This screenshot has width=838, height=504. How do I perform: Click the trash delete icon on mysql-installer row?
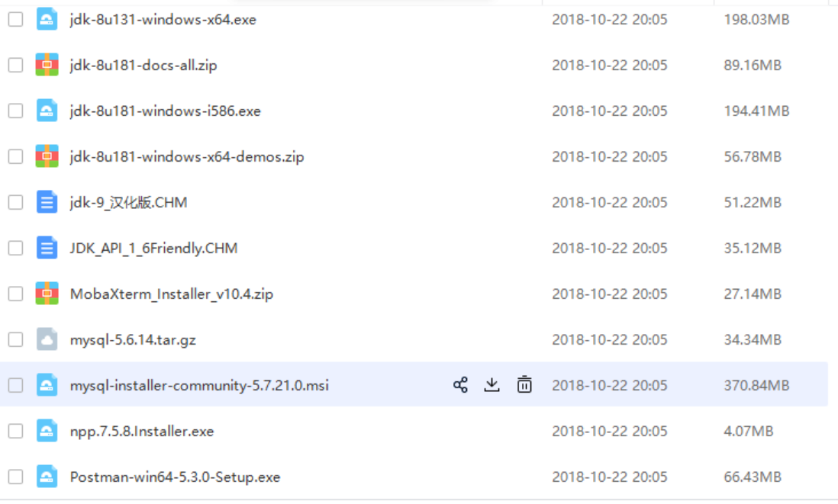(x=524, y=385)
